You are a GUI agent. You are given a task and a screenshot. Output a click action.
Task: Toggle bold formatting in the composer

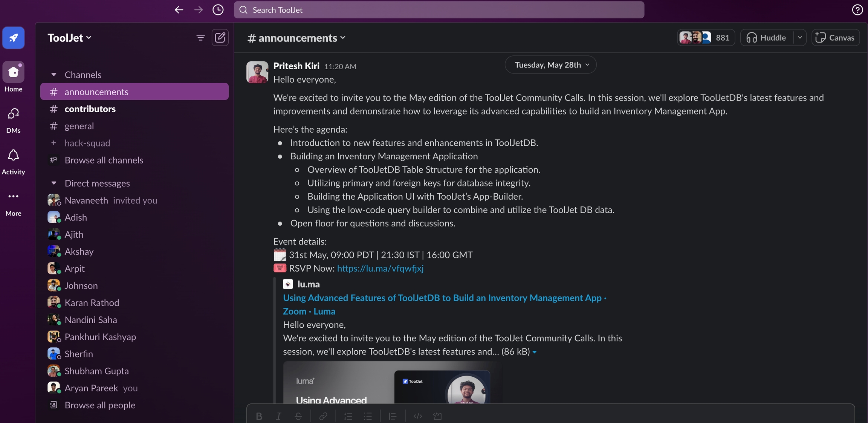(259, 416)
